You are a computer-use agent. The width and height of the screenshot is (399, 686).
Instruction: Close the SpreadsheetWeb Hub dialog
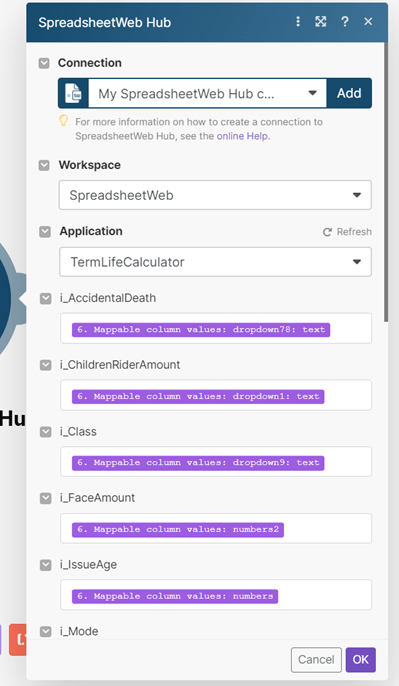click(x=368, y=21)
